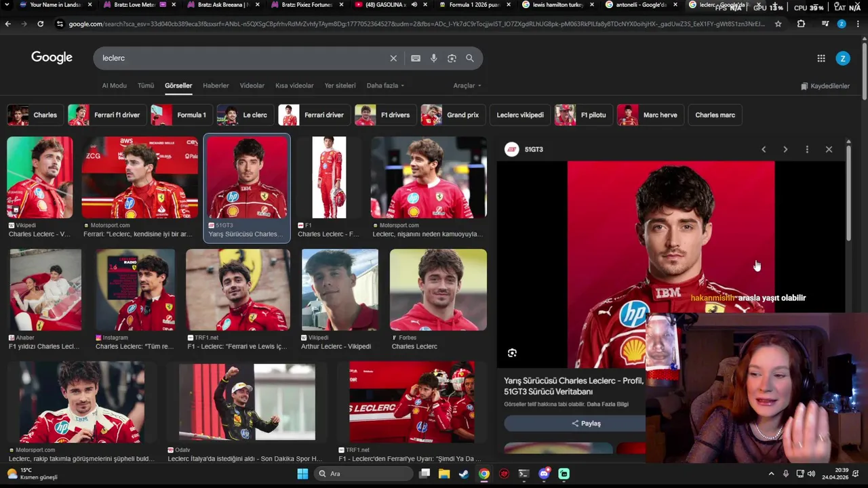Select the Le clerc filter chip
Screen dimensions: 868x488
(x=245, y=115)
